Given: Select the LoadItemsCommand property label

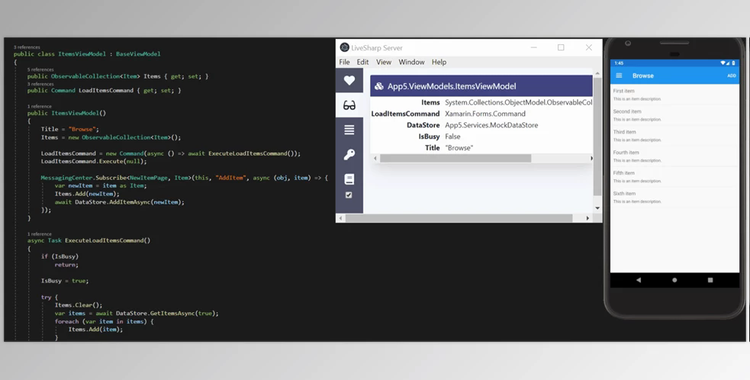Looking at the screenshot, I should click(x=406, y=114).
